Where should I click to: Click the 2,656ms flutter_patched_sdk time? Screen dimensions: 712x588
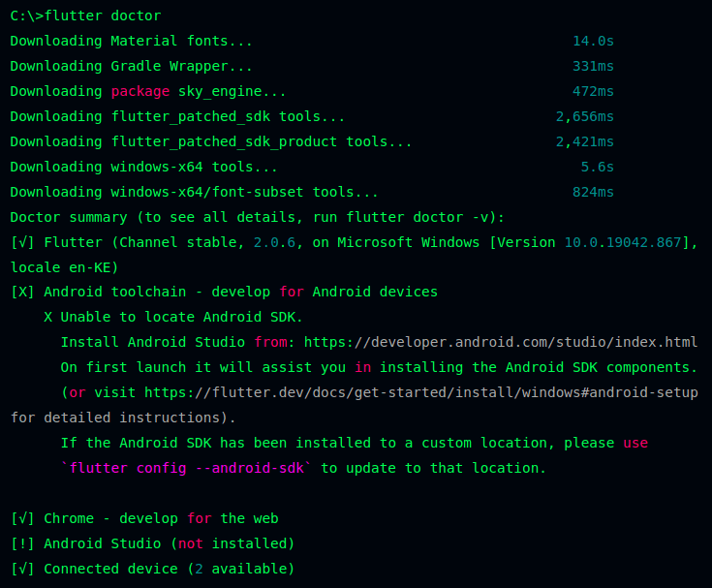(585, 116)
